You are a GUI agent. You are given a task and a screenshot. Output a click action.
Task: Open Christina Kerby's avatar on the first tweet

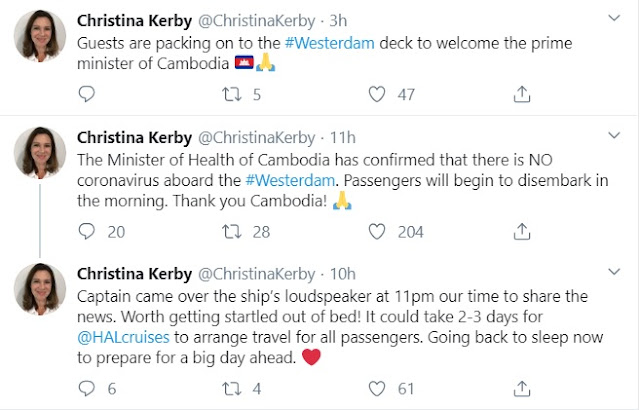point(39,37)
